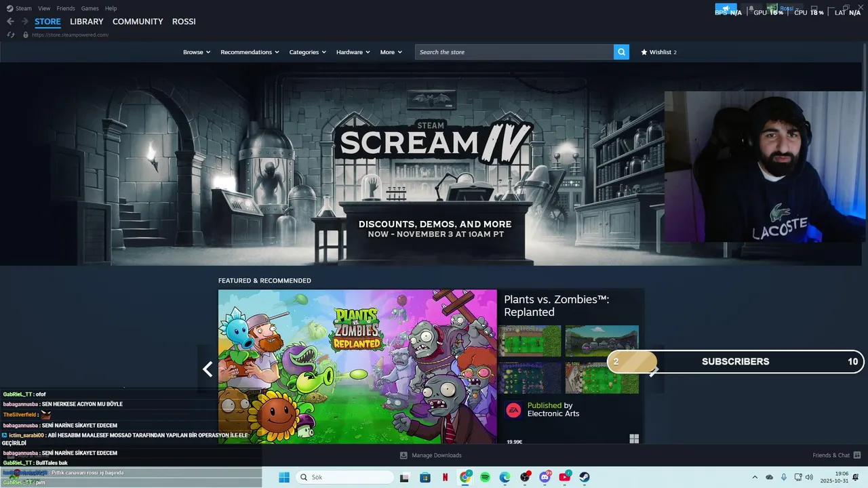Open YouTube app in taskbar
868x488 pixels.
(565, 477)
